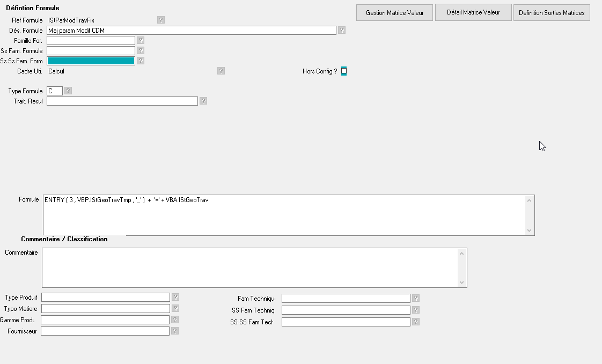Open the lookup icon for Famille For.
This screenshot has width=602, height=364.
(141, 40)
